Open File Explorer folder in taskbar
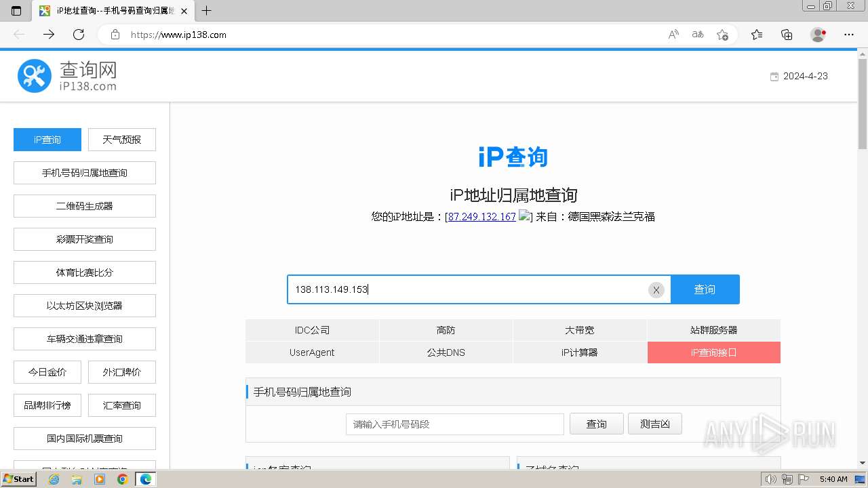868x488 pixels. coord(77,479)
